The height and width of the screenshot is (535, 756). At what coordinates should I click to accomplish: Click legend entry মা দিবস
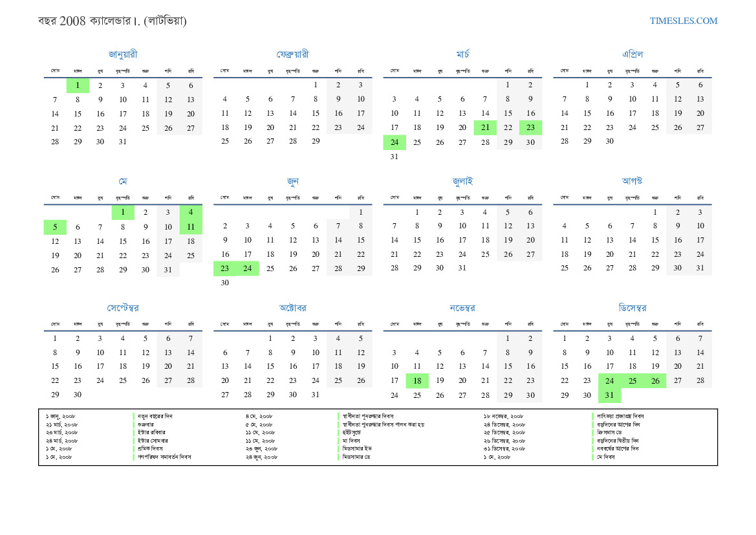tap(351, 441)
